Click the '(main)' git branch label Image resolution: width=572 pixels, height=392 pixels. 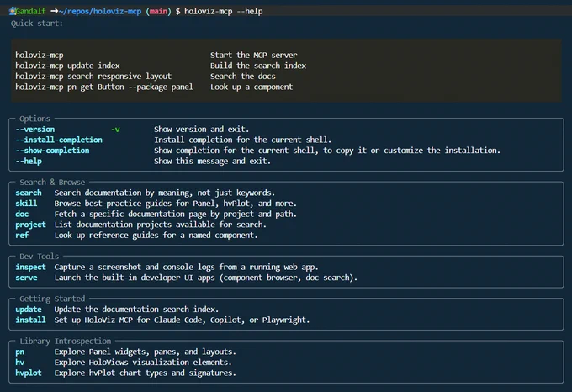click(x=158, y=11)
